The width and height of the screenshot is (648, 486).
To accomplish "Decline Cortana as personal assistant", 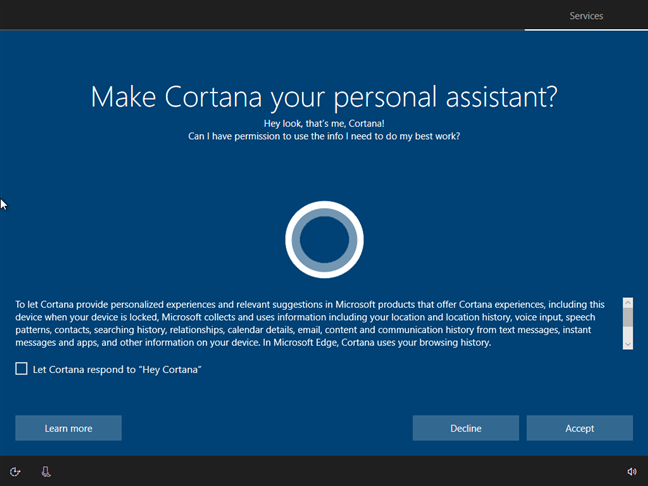I will coord(466,428).
